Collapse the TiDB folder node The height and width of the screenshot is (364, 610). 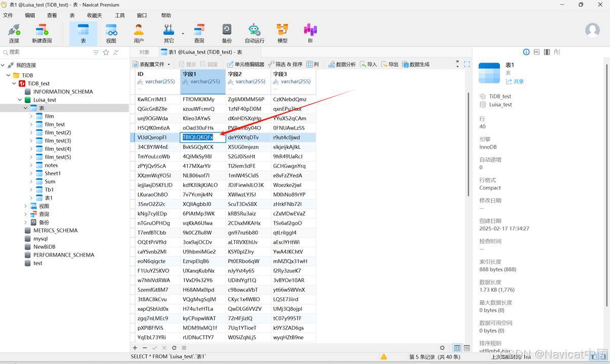[9, 75]
